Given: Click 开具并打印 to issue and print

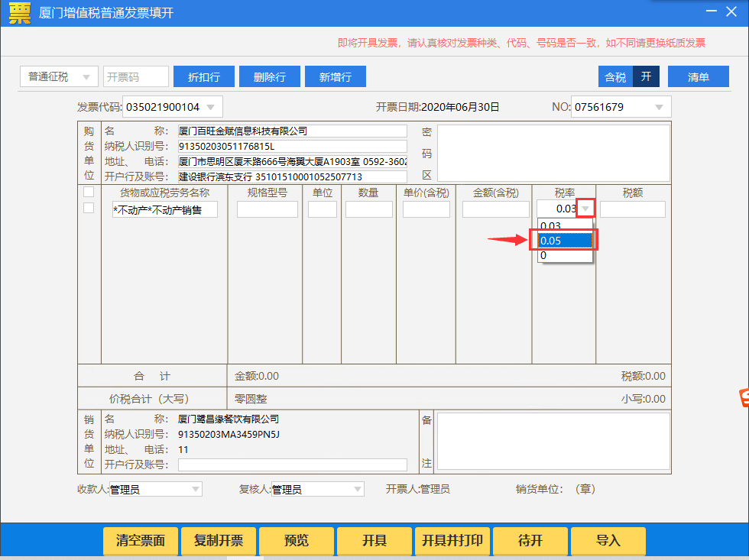Looking at the screenshot, I should (x=452, y=540).
